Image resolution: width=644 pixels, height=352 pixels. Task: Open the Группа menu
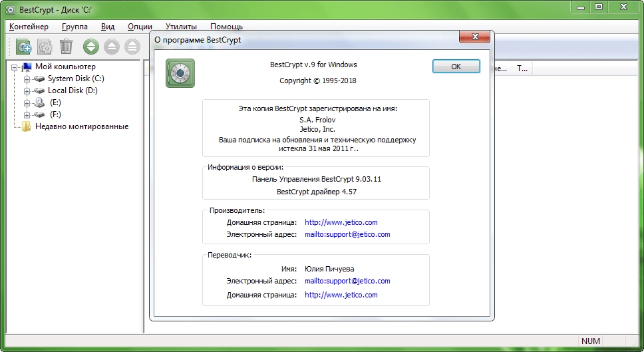coord(75,27)
